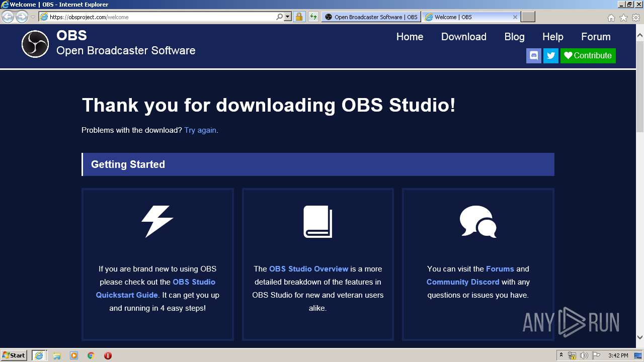This screenshot has height=362, width=644.
Task: Click the scrollbar down arrow
Action: (640, 337)
